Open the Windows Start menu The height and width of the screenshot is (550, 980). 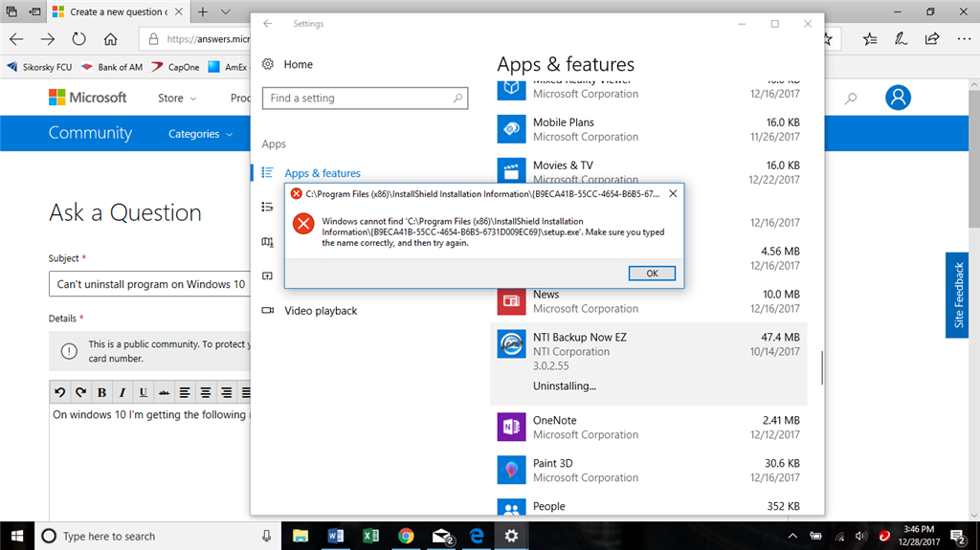point(17,536)
